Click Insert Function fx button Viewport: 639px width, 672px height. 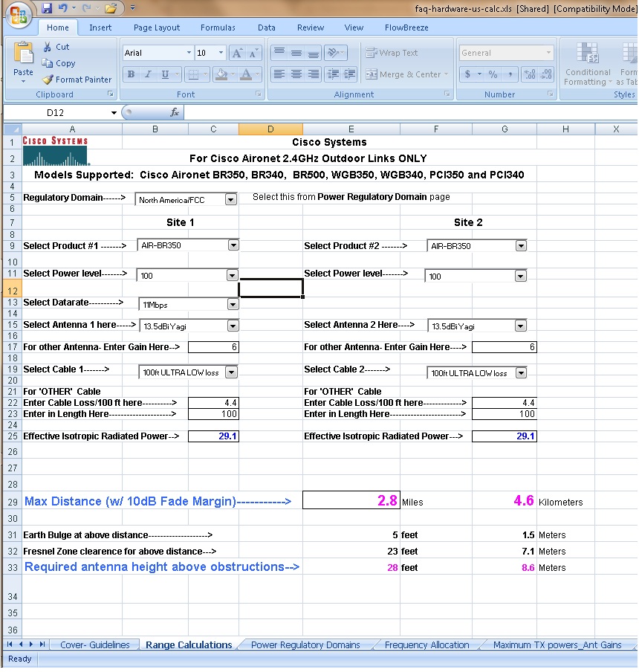(x=175, y=112)
